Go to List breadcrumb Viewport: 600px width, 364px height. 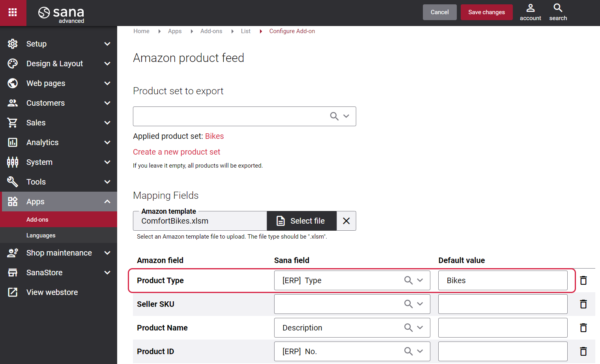pos(246,31)
